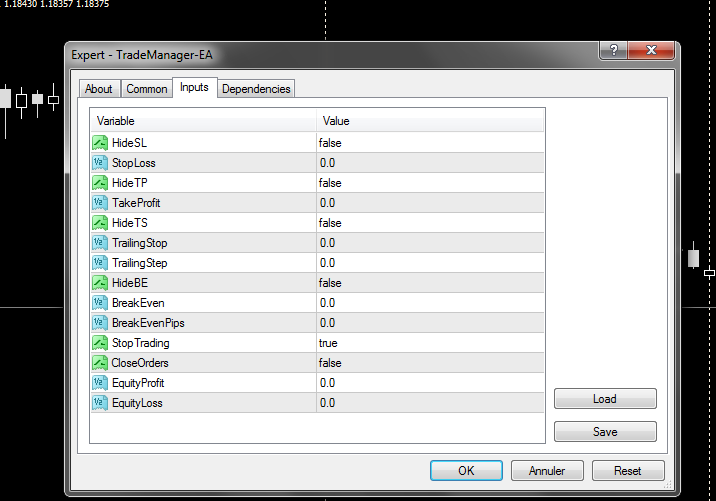Image resolution: width=716 pixels, height=501 pixels.
Task: Click the StopTrading boolean variable icon
Action: point(100,343)
